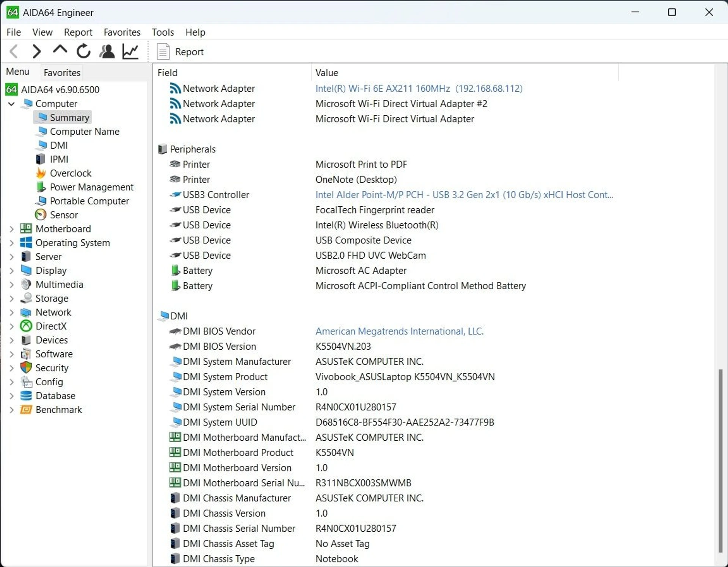This screenshot has height=567, width=728.
Task: Click the Sensor gauge icon
Action: 41,215
